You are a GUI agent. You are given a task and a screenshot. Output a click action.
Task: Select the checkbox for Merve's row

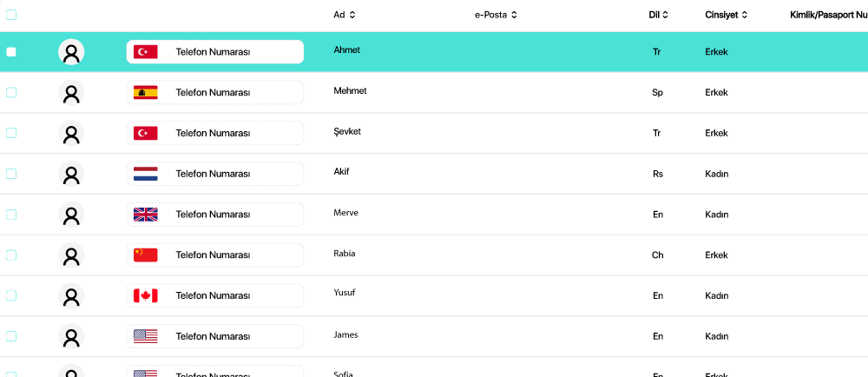click(x=11, y=215)
